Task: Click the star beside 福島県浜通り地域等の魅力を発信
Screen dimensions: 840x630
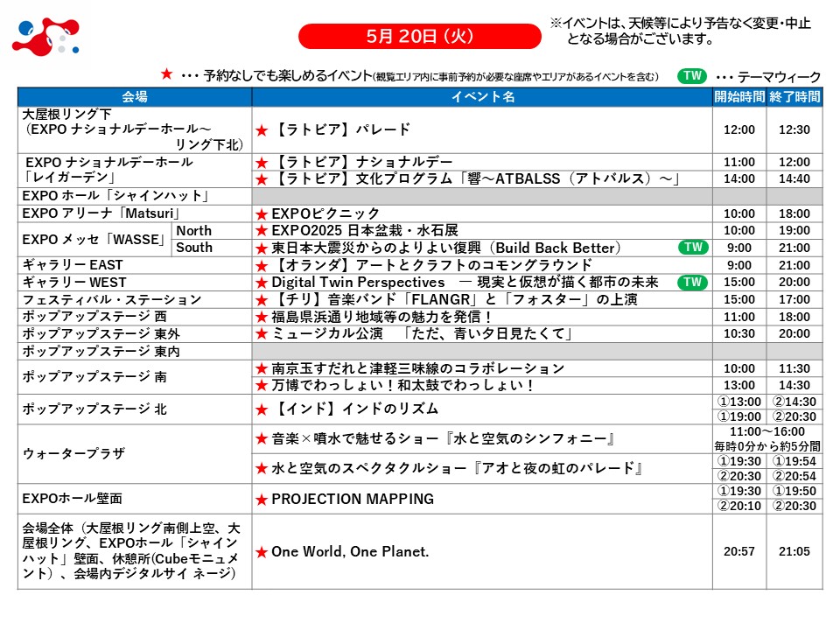Action: click(262, 317)
